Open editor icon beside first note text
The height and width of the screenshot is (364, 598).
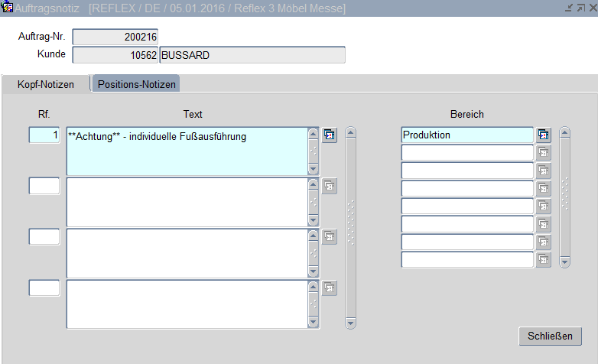click(x=330, y=135)
